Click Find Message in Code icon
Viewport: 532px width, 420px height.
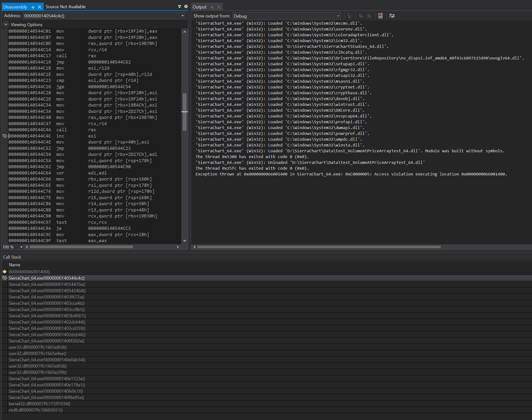[x=350, y=16]
